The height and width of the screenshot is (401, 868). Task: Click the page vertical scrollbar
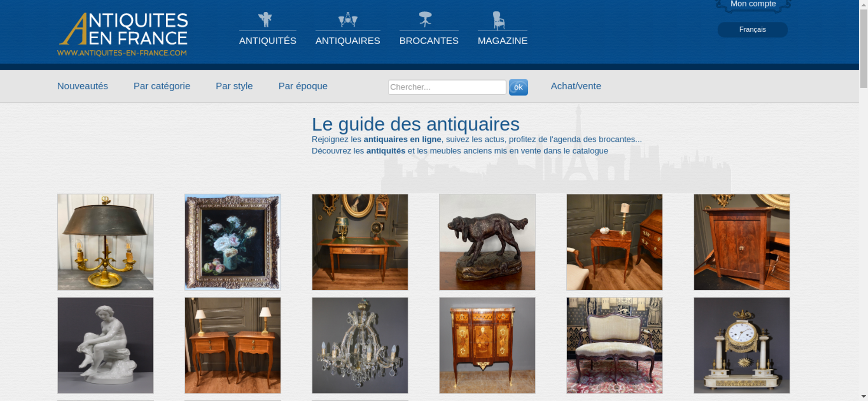(864, 200)
